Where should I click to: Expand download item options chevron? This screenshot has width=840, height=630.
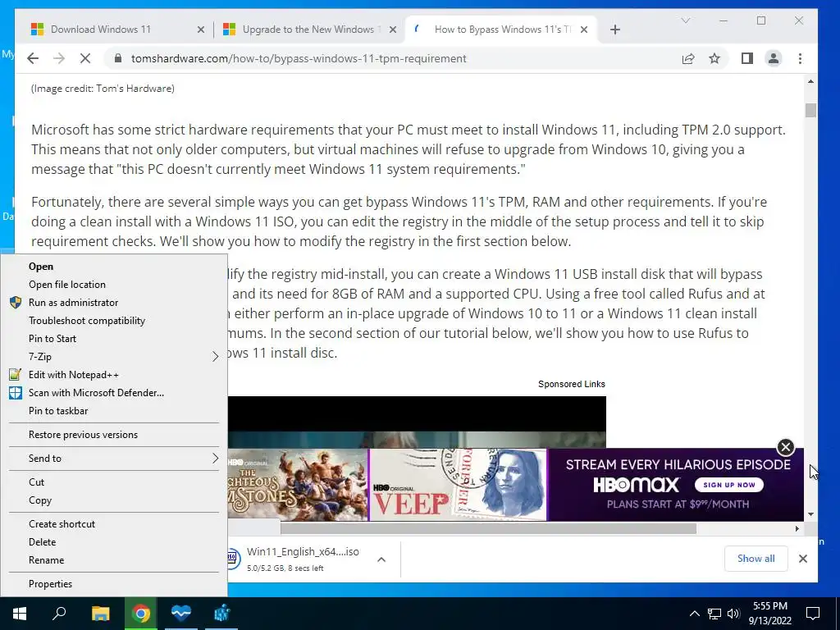[381, 559]
